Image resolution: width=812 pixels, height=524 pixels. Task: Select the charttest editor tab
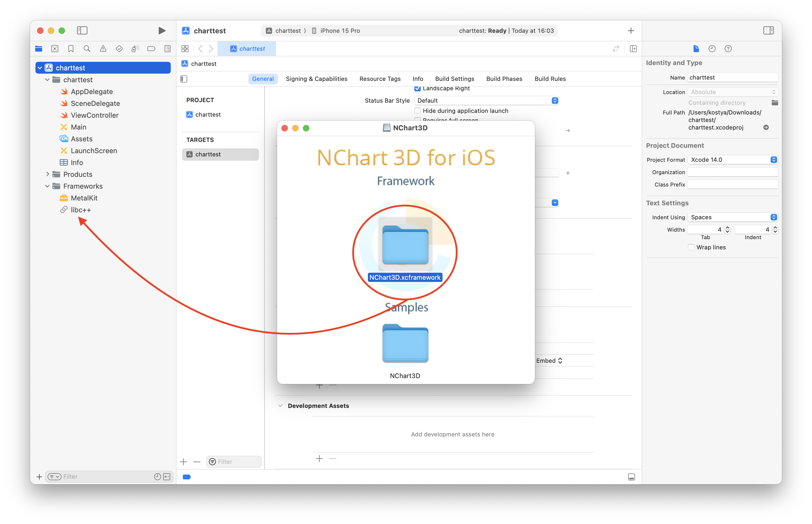pyautogui.click(x=247, y=49)
